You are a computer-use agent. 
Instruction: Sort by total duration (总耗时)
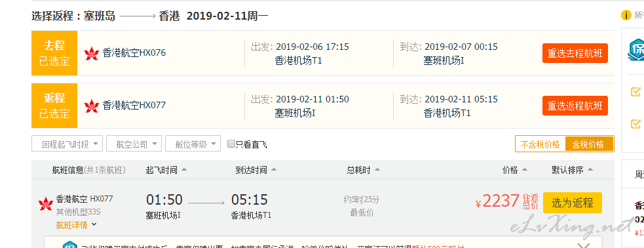pos(363,170)
